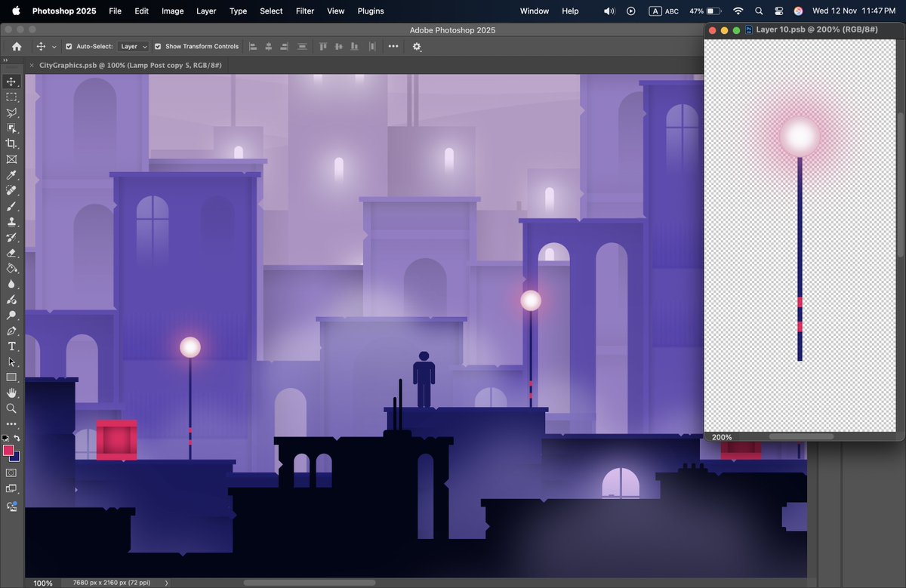Select the Polygonal Lasso tool

[11, 112]
